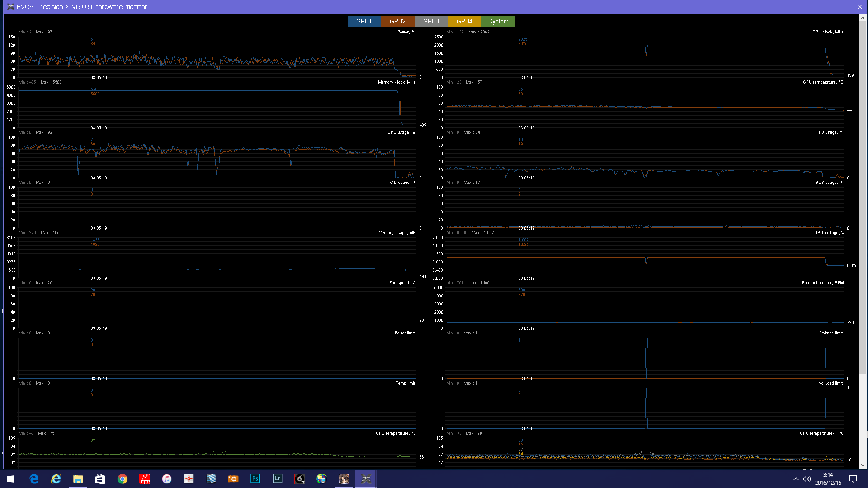868x488 pixels.
Task: Click the Power limit graph
Action: coord(217,358)
